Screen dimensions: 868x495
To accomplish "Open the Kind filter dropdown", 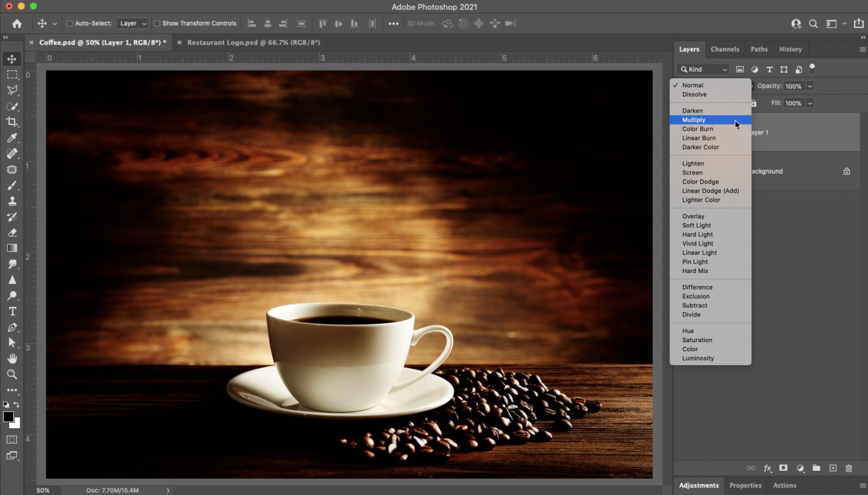I will (x=702, y=69).
